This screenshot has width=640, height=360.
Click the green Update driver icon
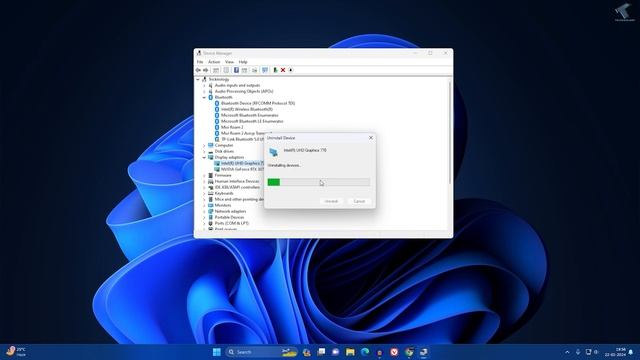(x=275, y=70)
